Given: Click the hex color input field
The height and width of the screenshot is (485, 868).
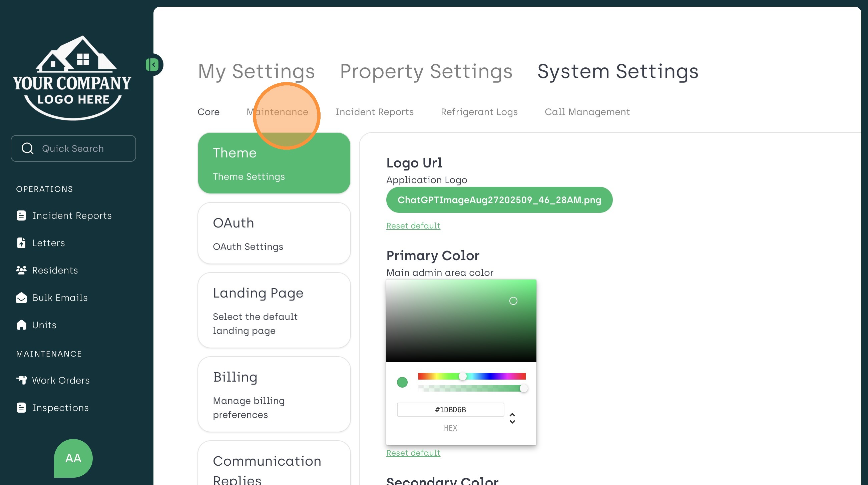Looking at the screenshot, I should tap(450, 410).
